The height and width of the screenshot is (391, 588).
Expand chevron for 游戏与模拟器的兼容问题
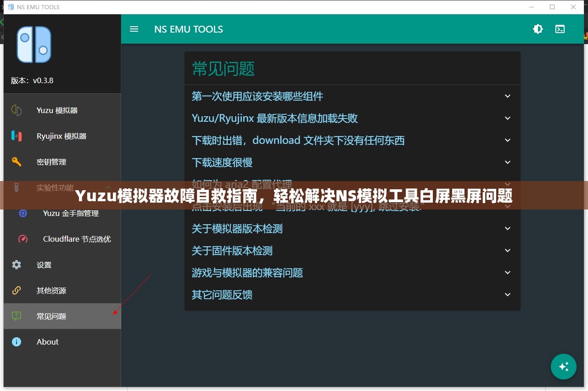pos(508,272)
